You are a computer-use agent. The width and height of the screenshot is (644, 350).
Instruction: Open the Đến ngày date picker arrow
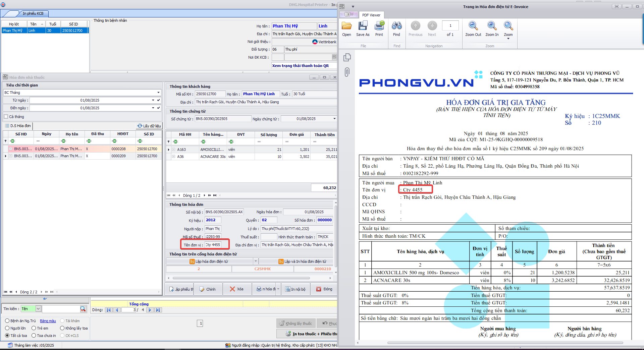pyautogui.click(x=153, y=108)
